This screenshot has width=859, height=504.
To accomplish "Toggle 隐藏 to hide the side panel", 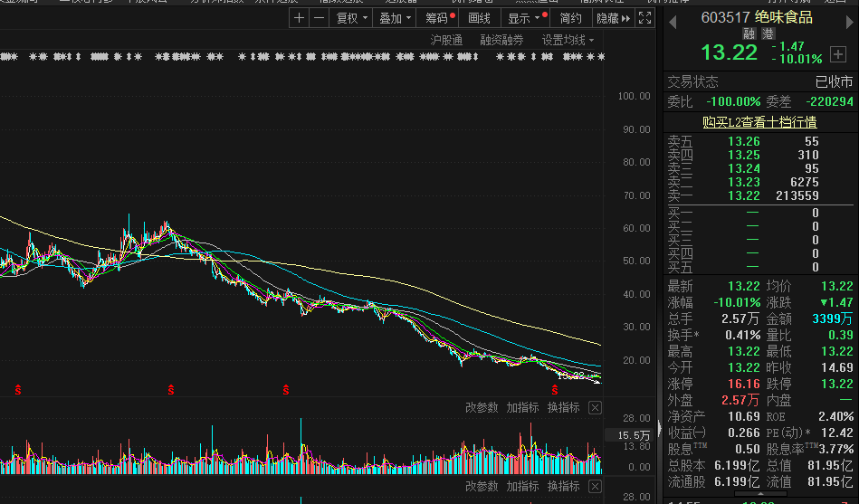I will pyautogui.click(x=612, y=18).
